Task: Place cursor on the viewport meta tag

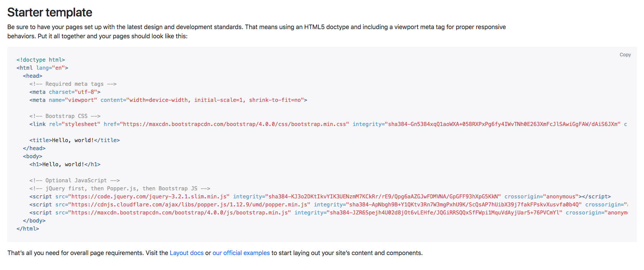Action: 168,100
